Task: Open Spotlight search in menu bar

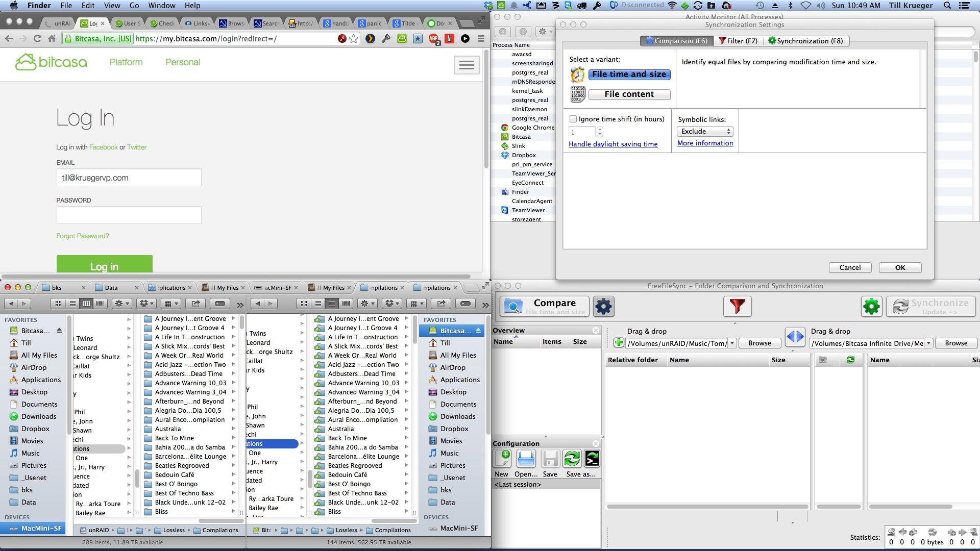Action: point(947,6)
